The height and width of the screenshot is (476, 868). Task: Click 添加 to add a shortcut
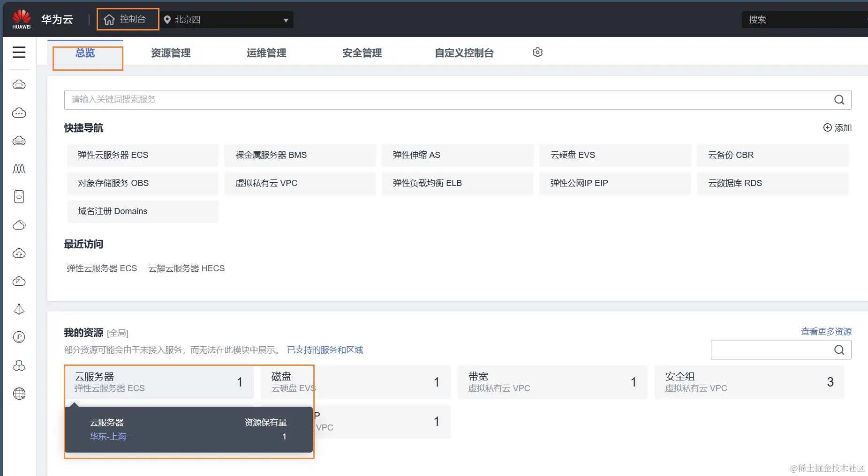coord(838,128)
